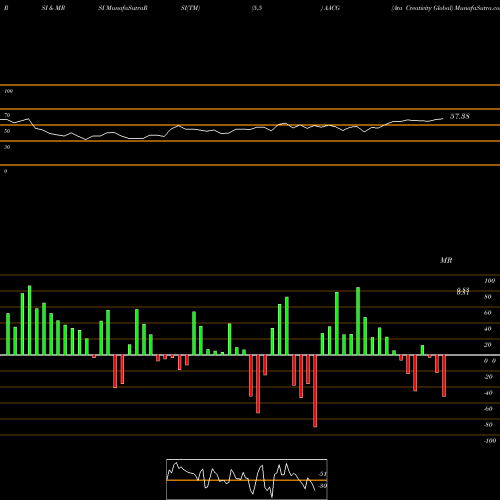Click the 'SI MunafaSutraR' header label
500x500 pixels.
coord(123,8)
